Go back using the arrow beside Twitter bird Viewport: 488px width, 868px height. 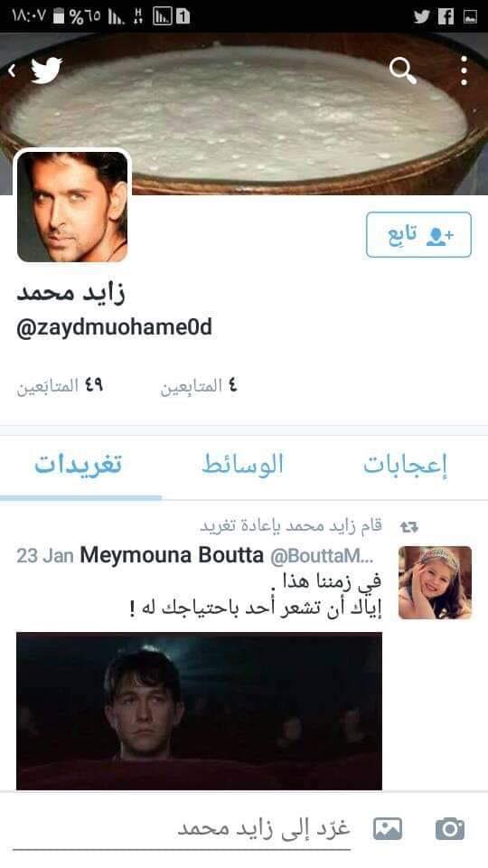click(x=12, y=71)
